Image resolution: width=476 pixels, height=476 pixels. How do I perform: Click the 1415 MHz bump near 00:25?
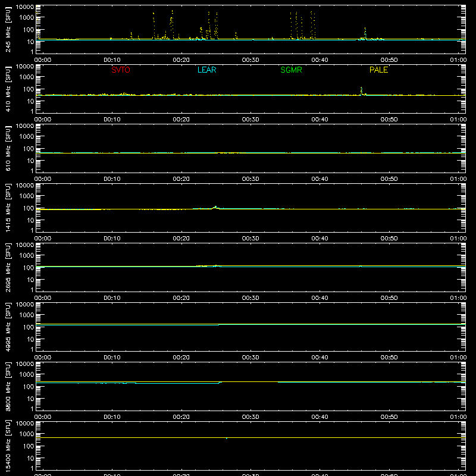pyautogui.click(x=215, y=207)
